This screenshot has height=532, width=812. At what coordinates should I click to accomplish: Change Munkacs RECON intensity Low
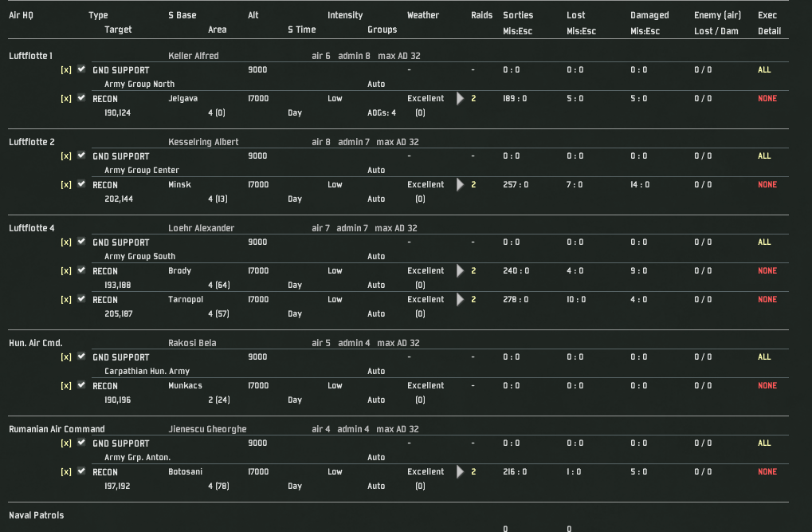(x=335, y=386)
